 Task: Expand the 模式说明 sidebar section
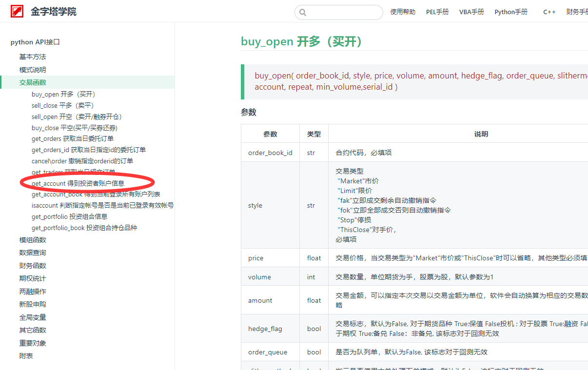coord(33,70)
